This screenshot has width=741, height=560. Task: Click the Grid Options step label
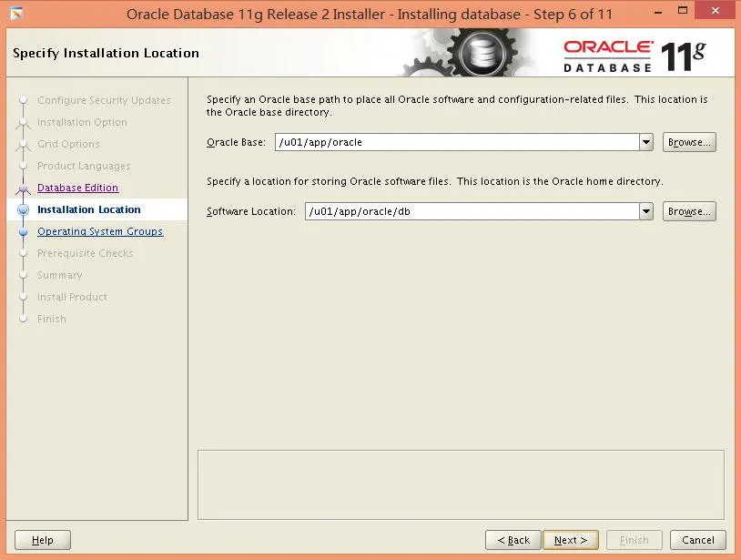pyautogui.click(x=68, y=144)
